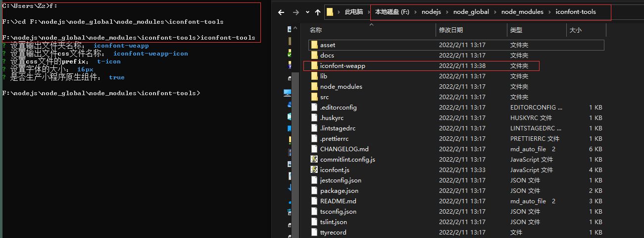Click PRETTIERRC 文件 type cell
The image size is (644, 238).
[x=535, y=139]
